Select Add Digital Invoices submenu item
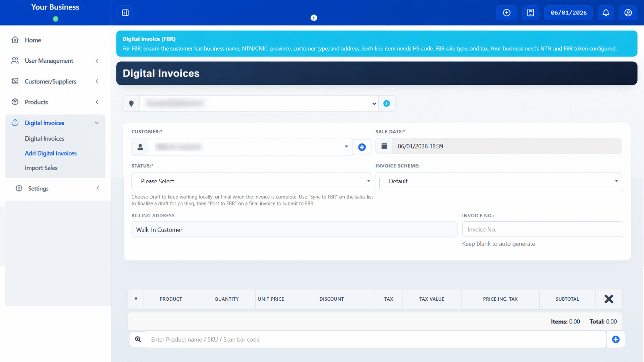Screen dimensions: 644x362 click(51, 153)
